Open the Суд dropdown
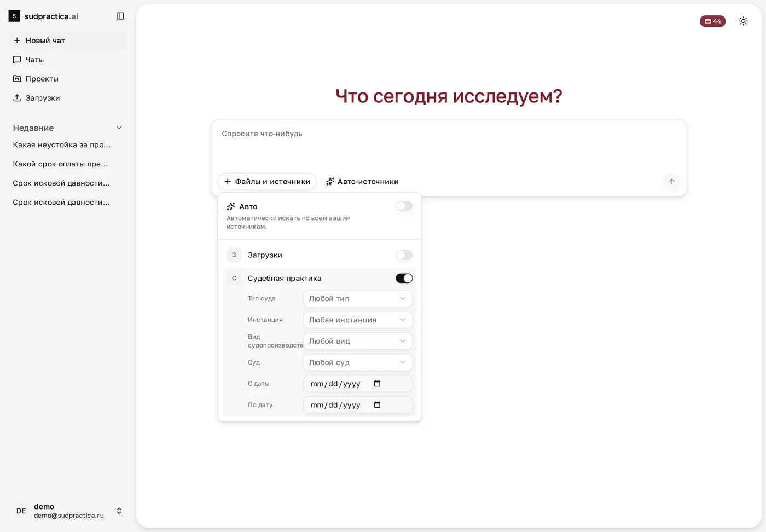 click(358, 363)
